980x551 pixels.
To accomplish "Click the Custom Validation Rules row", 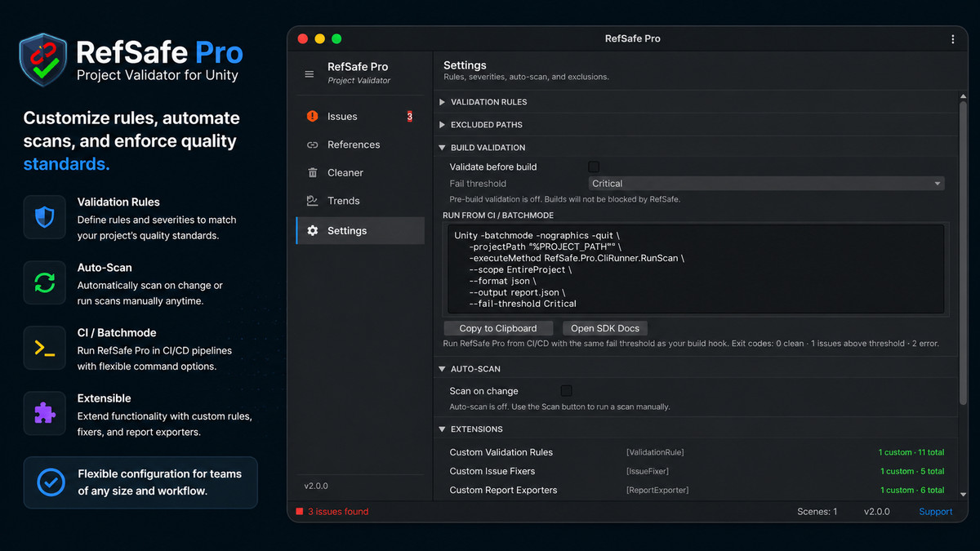I will coord(697,452).
